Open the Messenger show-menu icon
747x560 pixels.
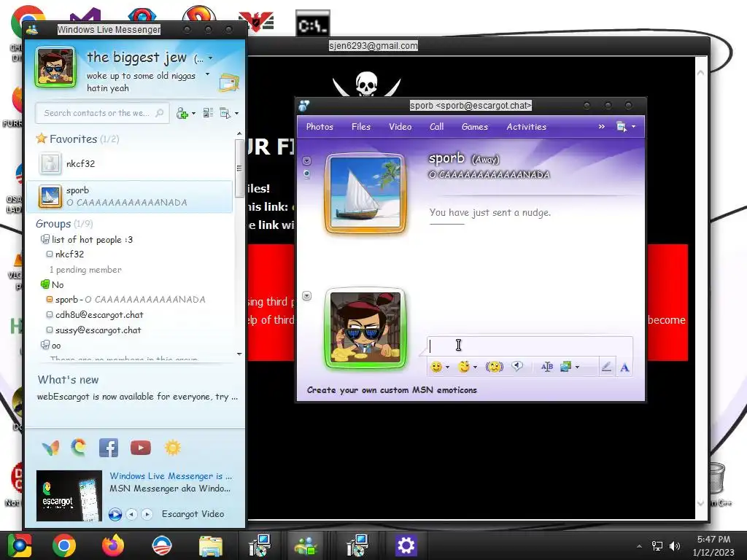coord(225,113)
